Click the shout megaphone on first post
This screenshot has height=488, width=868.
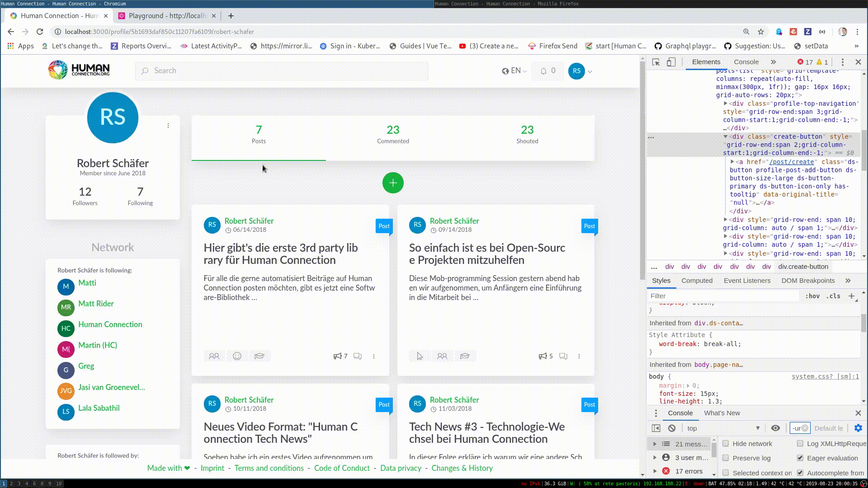coord(337,356)
